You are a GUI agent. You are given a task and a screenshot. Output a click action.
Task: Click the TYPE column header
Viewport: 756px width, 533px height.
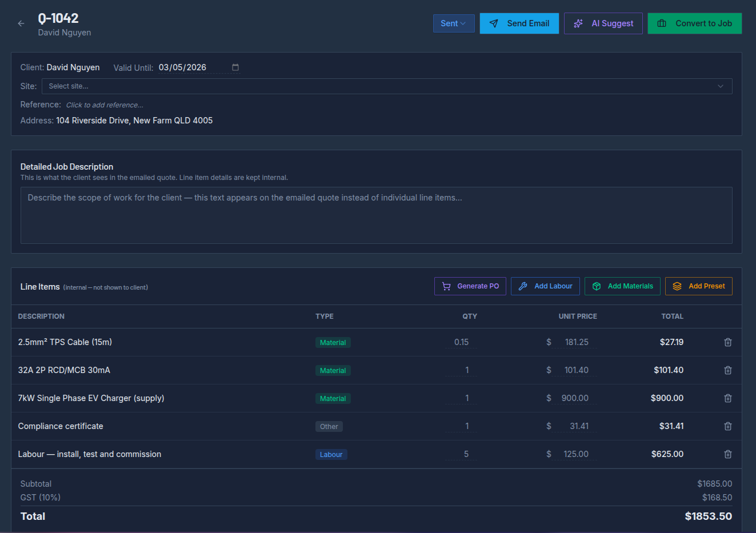click(325, 316)
